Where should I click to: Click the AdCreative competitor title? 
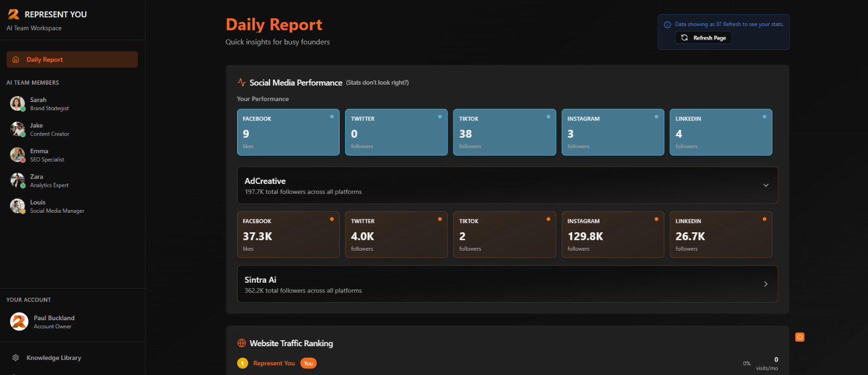[265, 181]
